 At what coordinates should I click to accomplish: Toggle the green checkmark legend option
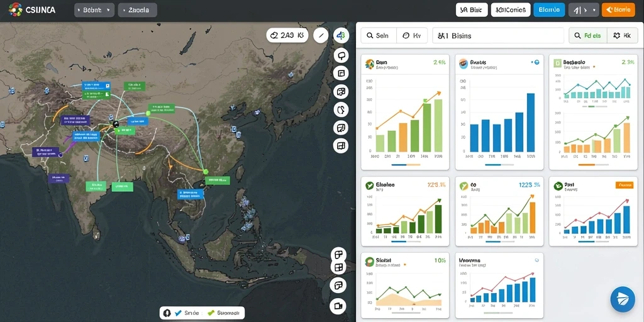point(211,313)
